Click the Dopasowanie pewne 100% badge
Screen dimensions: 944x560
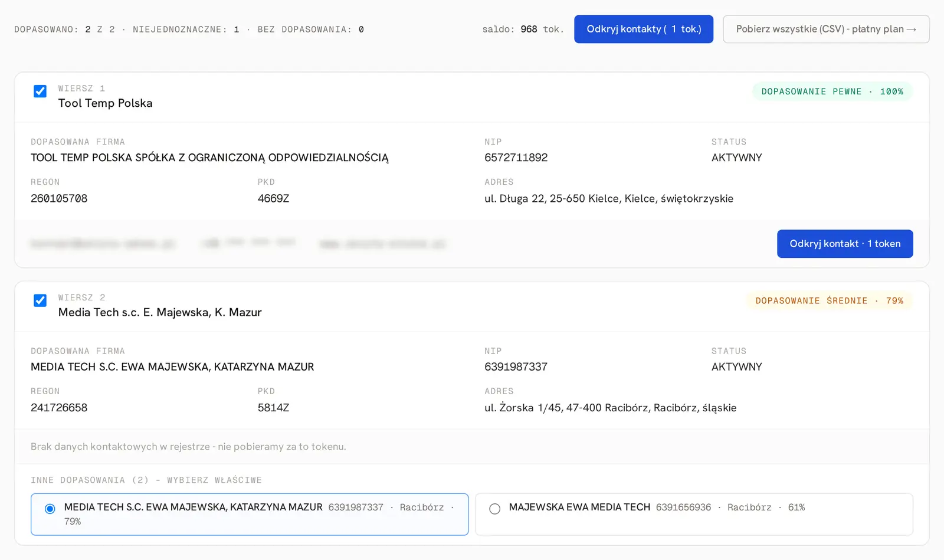point(832,91)
